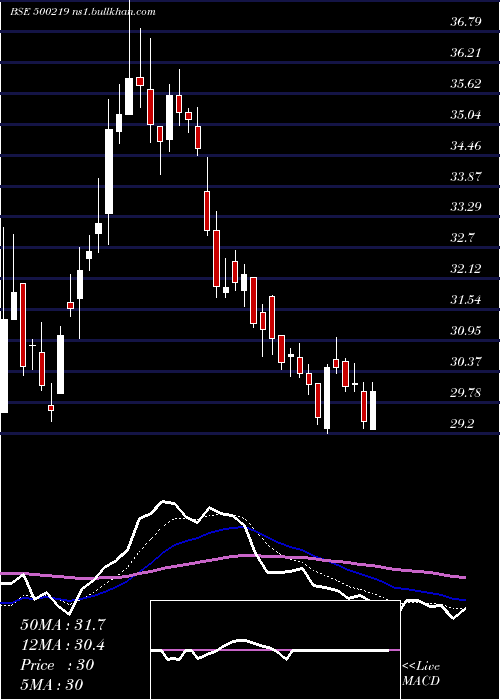Click the <<Live MACD label
This screenshot has width=500, height=700.
[421, 674]
